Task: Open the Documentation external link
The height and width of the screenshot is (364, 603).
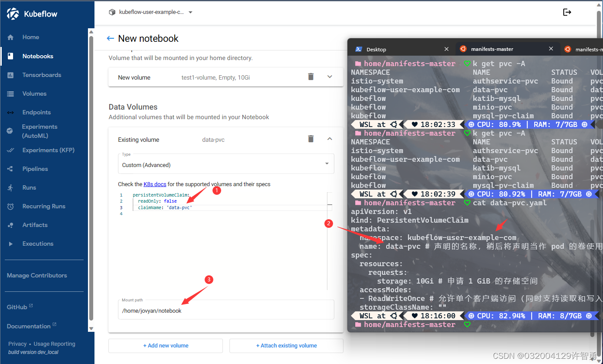Action: tap(32, 326)
